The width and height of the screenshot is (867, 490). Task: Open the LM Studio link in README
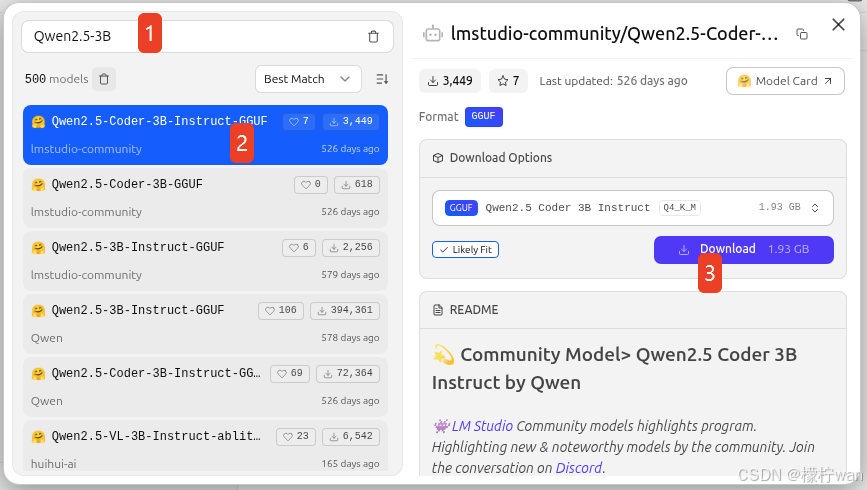click(x=482, y=426)
